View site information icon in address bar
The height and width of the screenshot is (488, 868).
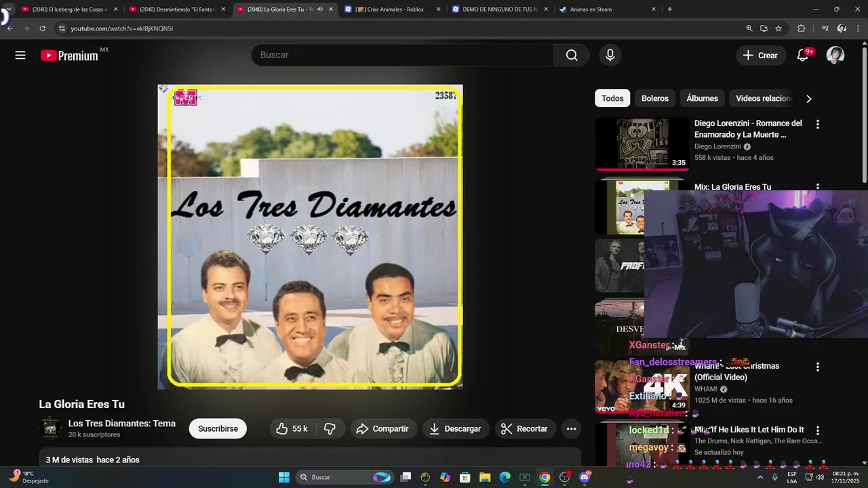(x=62, y=28)
